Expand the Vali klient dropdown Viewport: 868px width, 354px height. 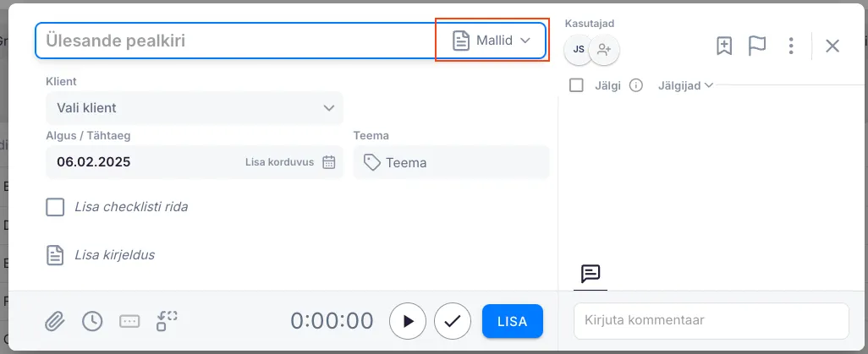(195, 108)
